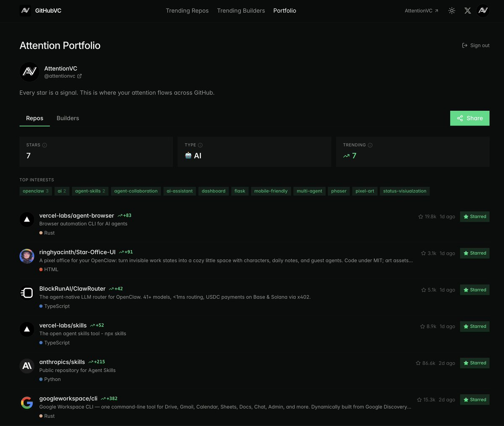Toggle the light/dark theme sun icon
504x426 pixels.
pos(452,11)
